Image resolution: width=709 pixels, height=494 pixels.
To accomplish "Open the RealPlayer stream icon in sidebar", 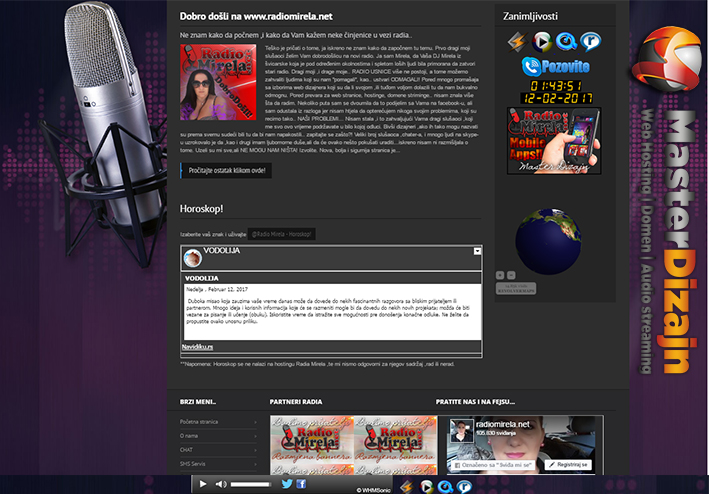I will (x=590, y=41).
